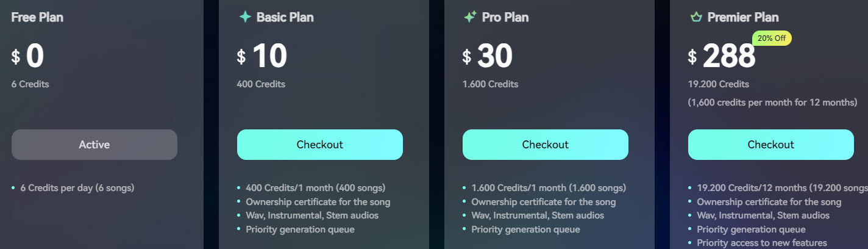Click the Premier Plan crown icon
Screen dimensions: 868x249
tap(696, 17)
